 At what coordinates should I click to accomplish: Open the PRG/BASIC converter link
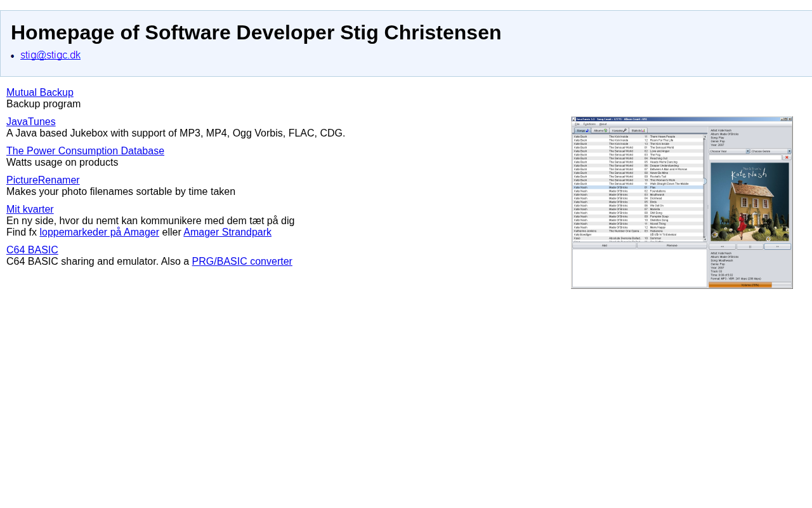coord(242,262)
